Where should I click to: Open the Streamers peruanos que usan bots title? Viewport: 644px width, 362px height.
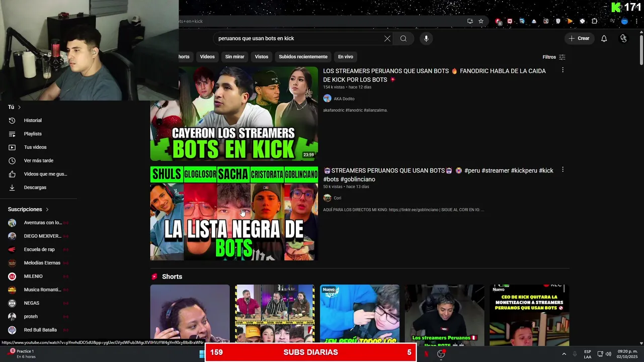pyautogui.click(x=438, y=175)
